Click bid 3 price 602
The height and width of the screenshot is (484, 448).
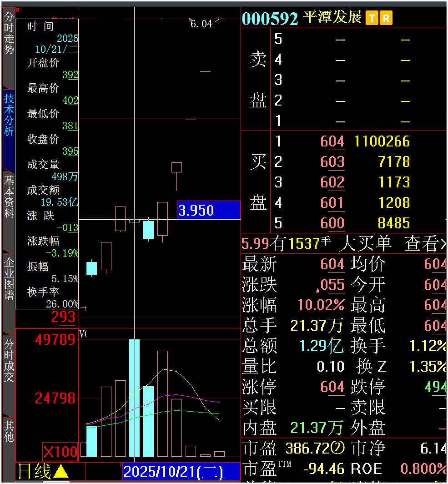(x=332, y=182)
